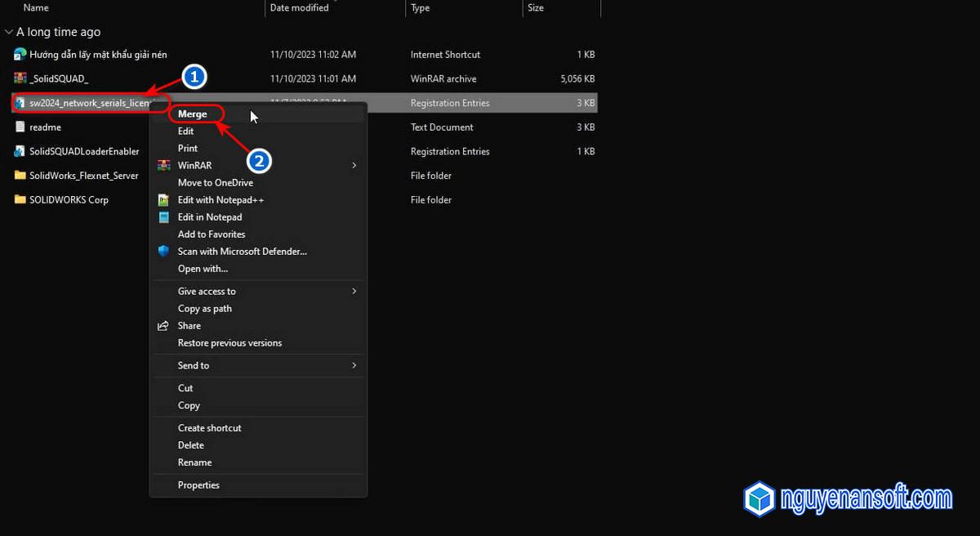Select Properties in the context menu
Screen dimensions: 980x536
[198, 485]
